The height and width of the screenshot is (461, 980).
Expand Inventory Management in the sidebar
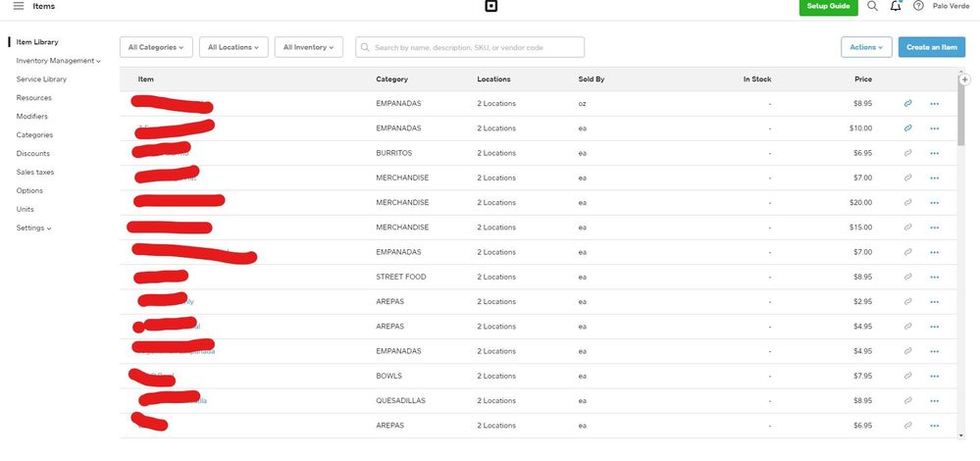(x=58, y=61)
